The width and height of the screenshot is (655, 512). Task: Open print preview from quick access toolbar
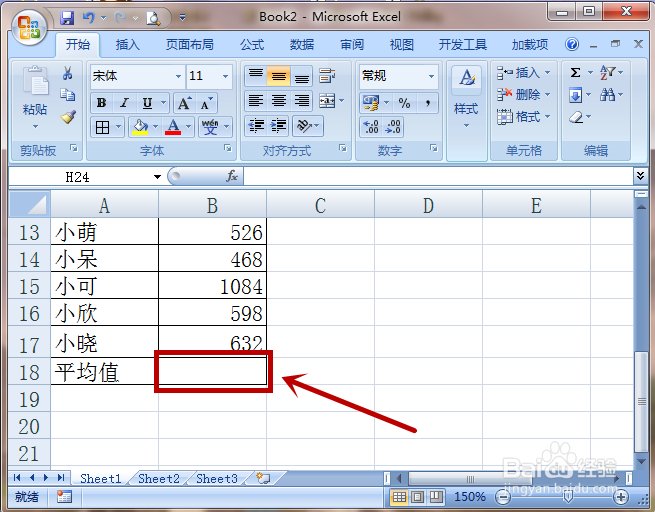[x=153, y=18]
